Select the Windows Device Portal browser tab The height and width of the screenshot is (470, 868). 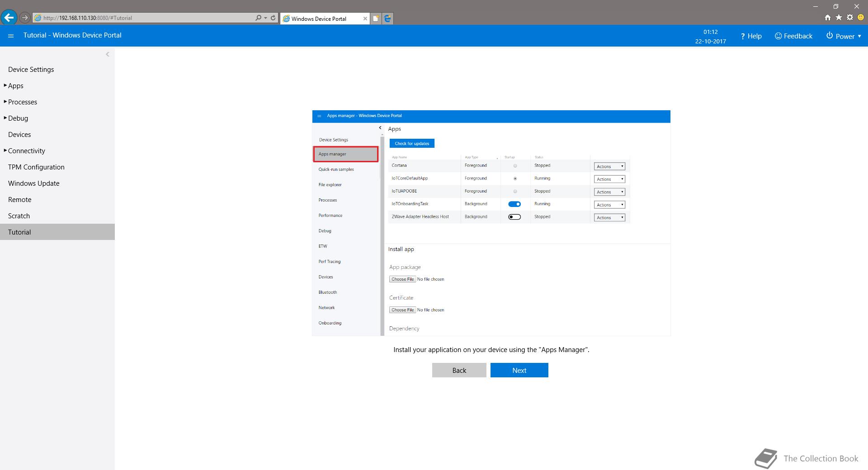click(325, 19)
